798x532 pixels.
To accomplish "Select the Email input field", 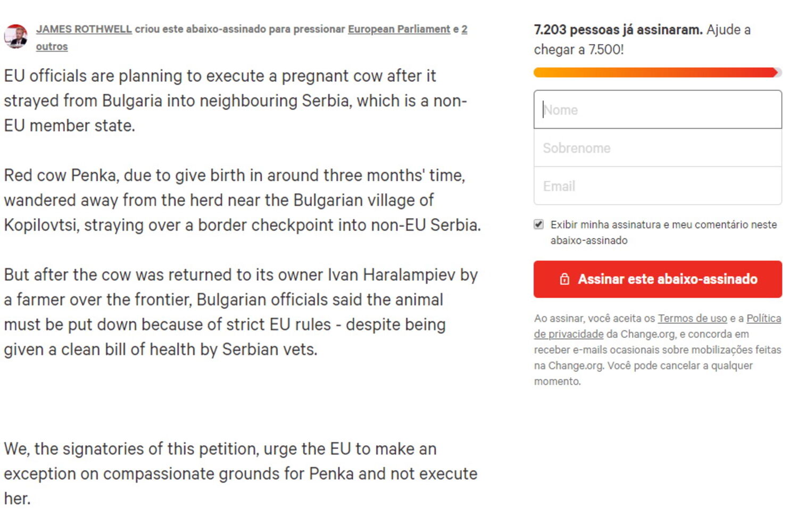I will tap(658, 186).
